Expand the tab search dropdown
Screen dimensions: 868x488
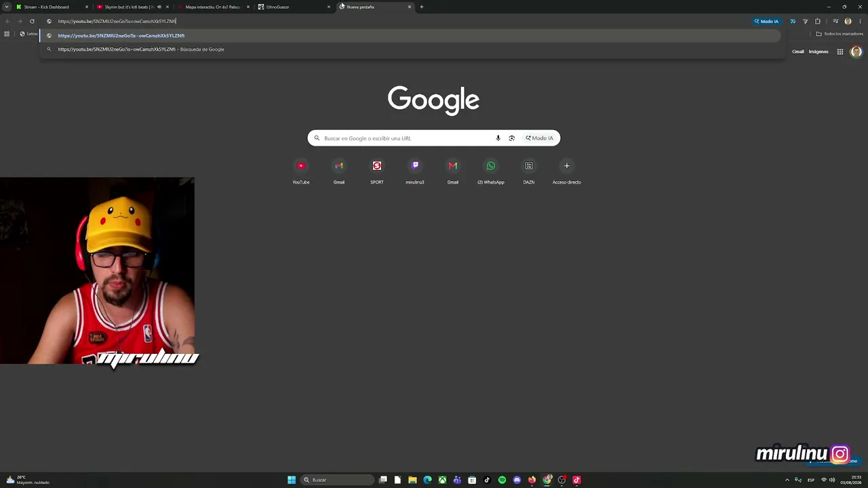[x=6, y=7]
